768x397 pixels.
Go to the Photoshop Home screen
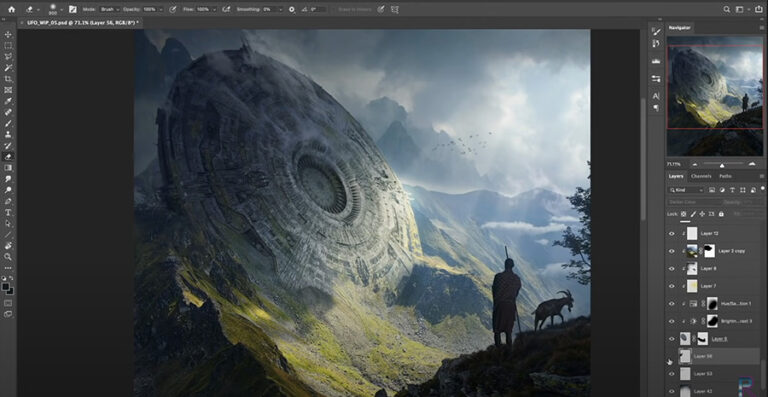(11, 9)
